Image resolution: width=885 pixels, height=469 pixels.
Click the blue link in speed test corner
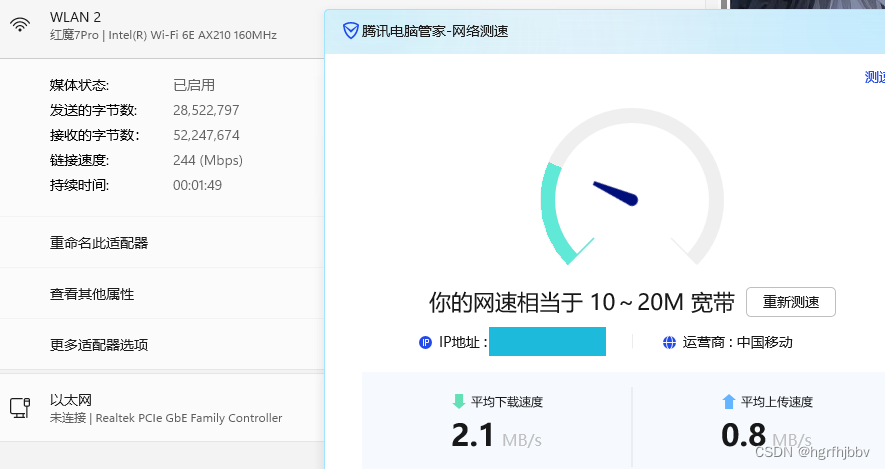pyautogui.click(x=875, y=77)
